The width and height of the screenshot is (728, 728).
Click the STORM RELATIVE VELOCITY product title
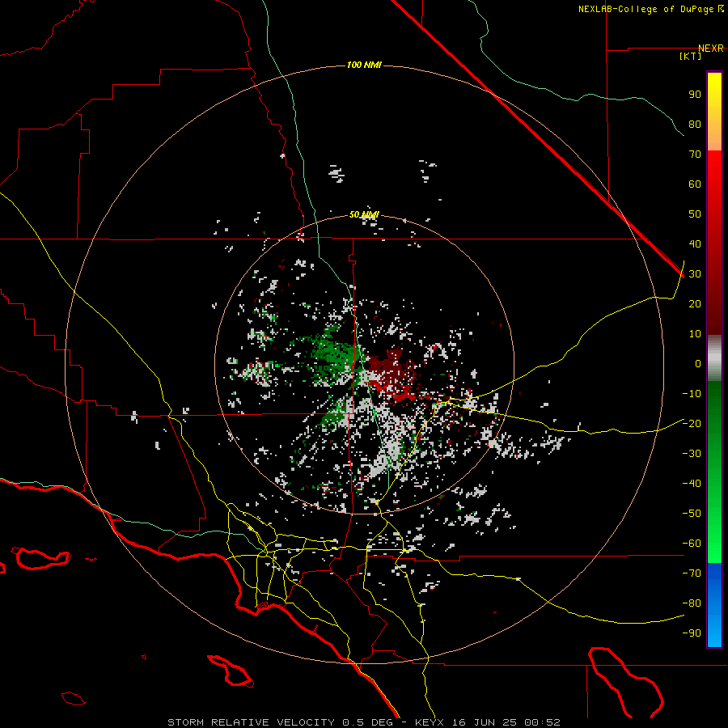click(x=251, y=722)
